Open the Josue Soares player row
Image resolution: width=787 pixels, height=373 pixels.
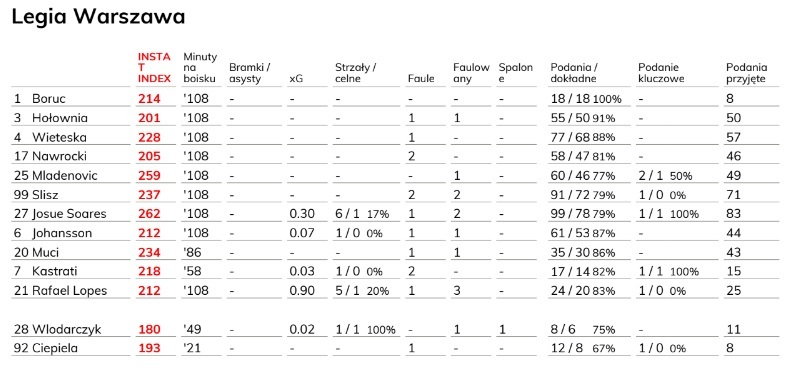coord(396,214)
